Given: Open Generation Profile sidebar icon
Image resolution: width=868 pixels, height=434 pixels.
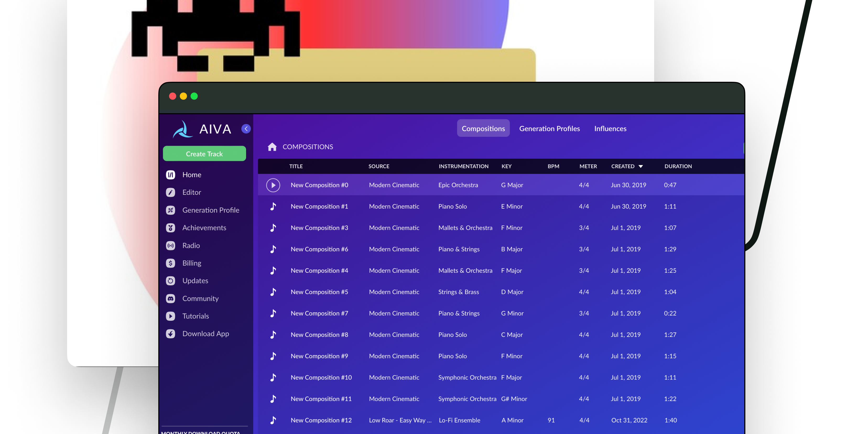Looking at the screenshot, I should coord(171,210).
